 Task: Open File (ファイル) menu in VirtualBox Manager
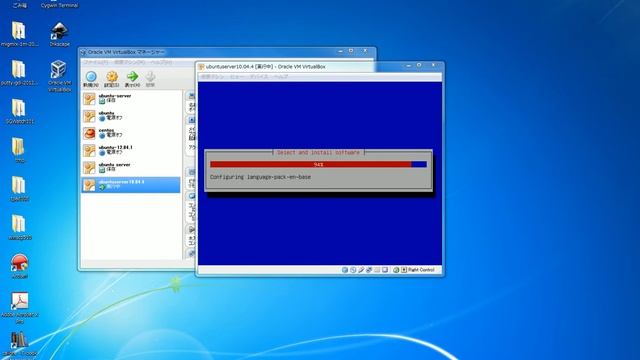pos(95,62)
